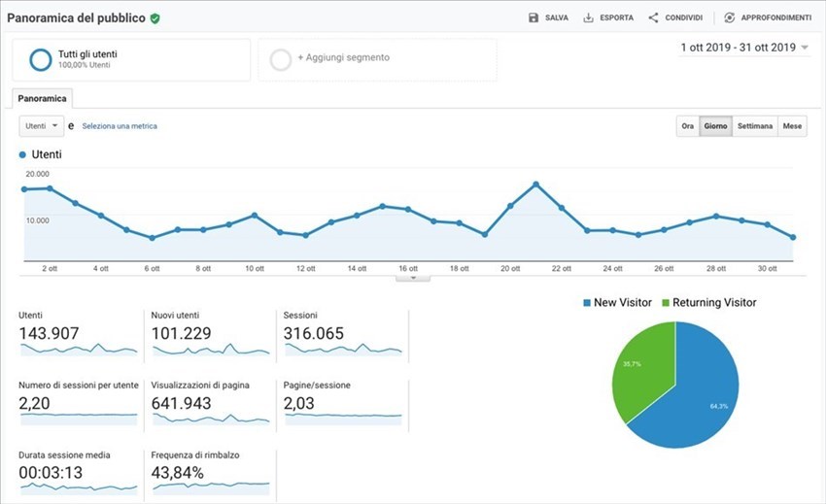The height and width of the screenshot is (504, 826).
Task: Click the Condividi share icon
Action: (653, 17)
